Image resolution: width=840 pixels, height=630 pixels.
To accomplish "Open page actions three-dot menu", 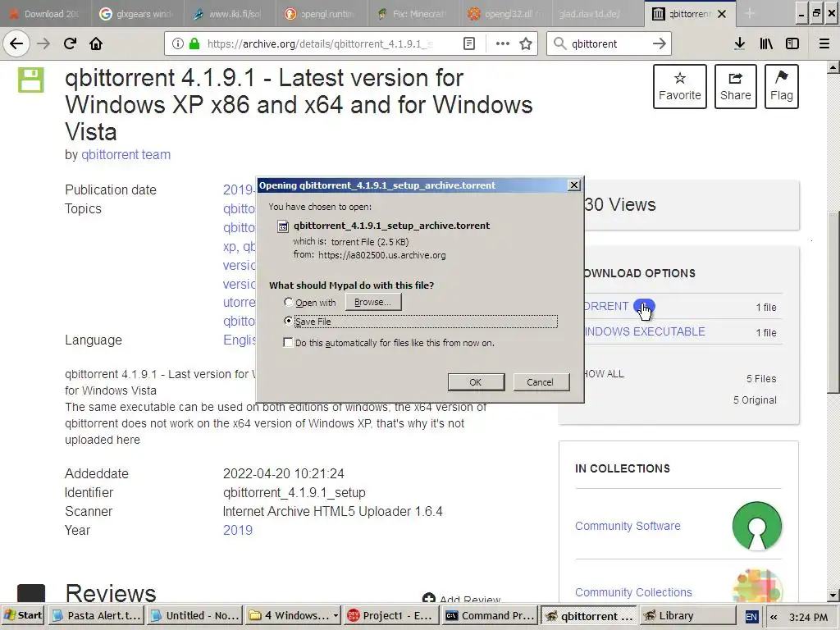I will pos(503,43).
